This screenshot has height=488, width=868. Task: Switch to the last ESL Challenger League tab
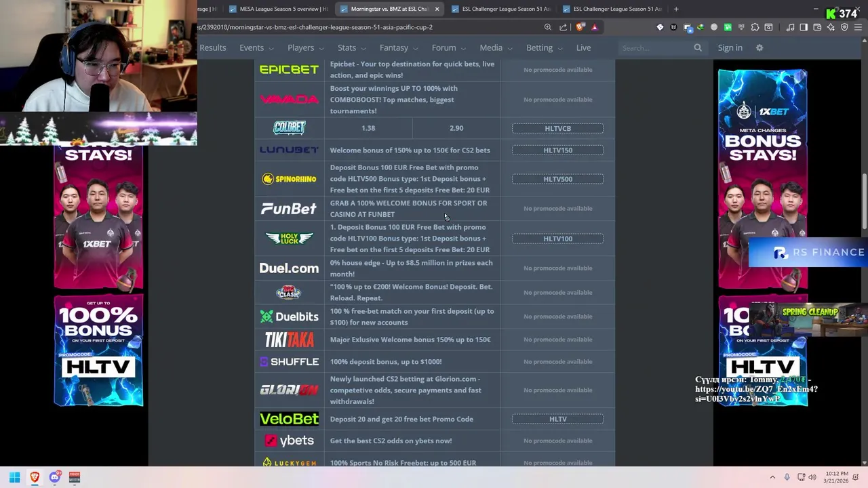pyautogui.click(x=612, y=9)
